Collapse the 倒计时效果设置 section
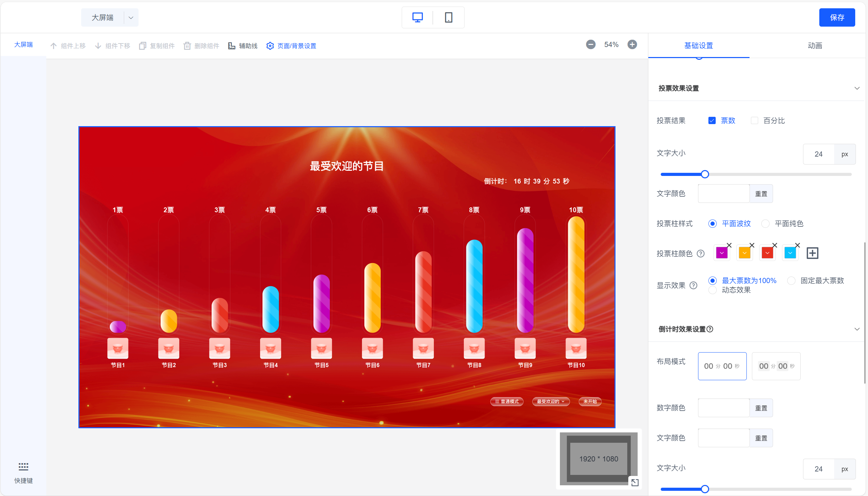 [857, 329]
